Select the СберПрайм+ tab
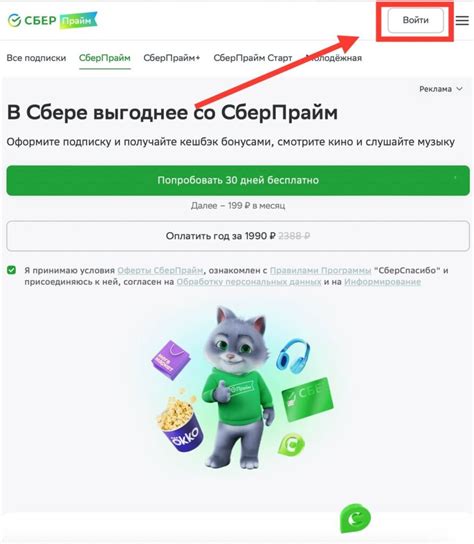 tap(171, 58)
